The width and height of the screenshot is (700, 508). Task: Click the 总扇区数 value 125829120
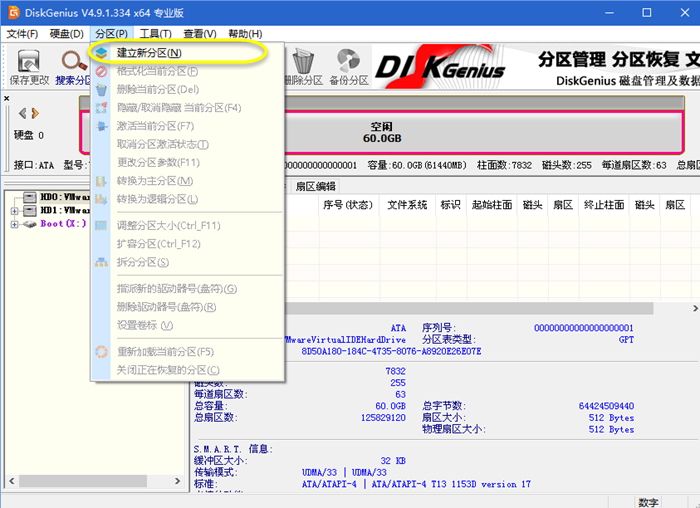[383, 417]
